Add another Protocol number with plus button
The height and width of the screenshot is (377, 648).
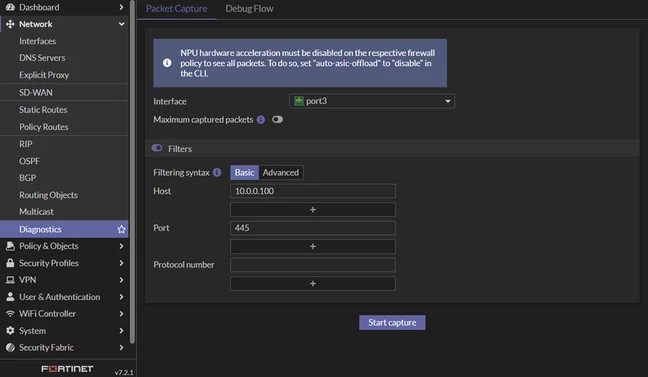[x=313, y=284]
